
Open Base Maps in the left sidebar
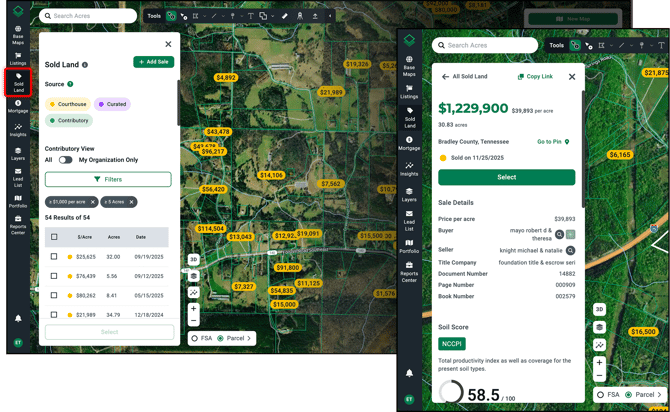pyautogui.click(x=18, y=36)
